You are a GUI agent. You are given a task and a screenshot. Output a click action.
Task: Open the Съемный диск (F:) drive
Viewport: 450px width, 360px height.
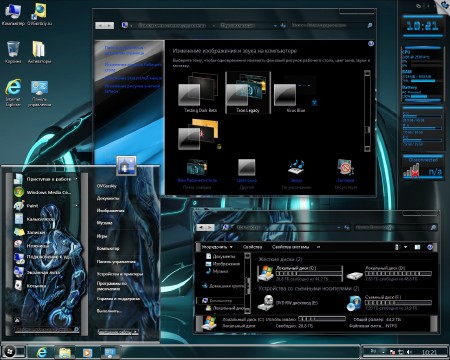tap(354, 303)
